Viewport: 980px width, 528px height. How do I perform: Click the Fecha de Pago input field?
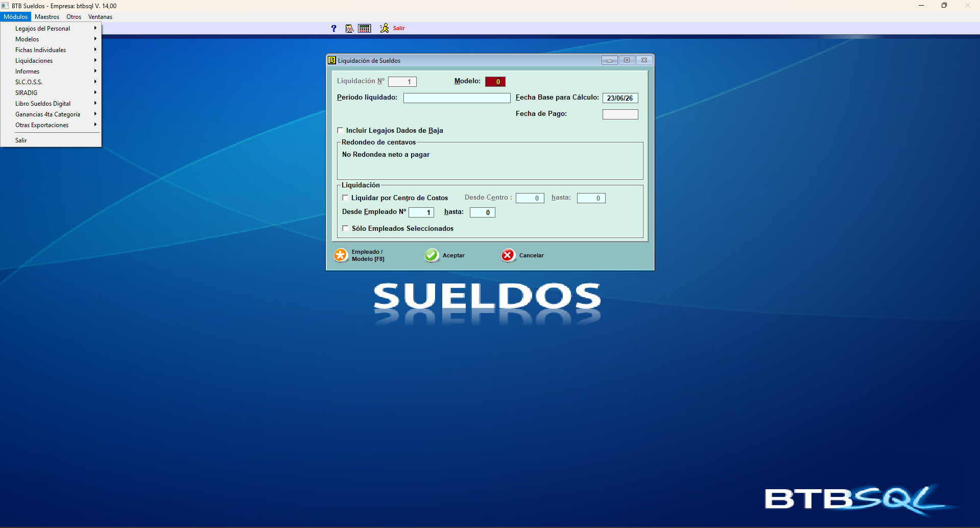point(620,114)
